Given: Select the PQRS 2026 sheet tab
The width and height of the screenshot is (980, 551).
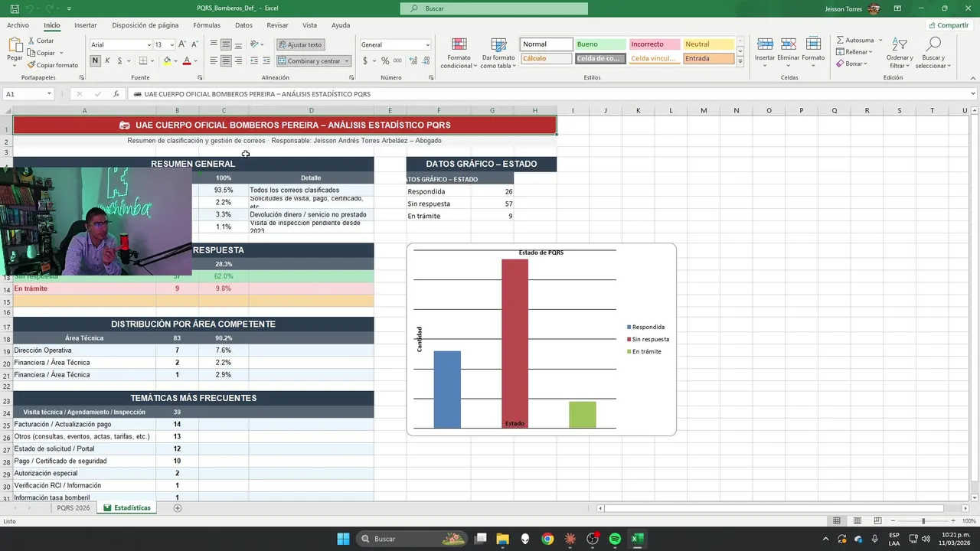Looking at the screenshot, I should [x=73, y=508].
